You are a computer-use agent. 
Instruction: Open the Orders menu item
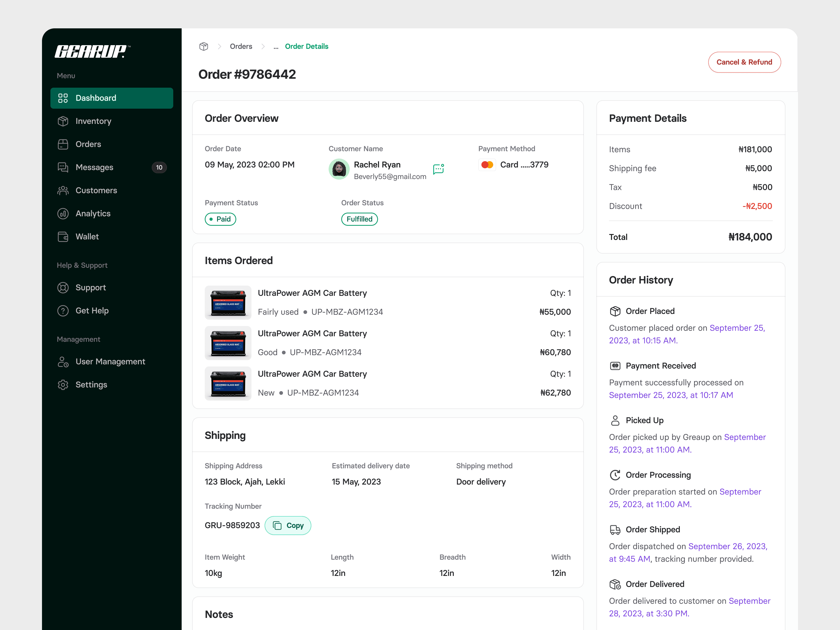point(88,144)
